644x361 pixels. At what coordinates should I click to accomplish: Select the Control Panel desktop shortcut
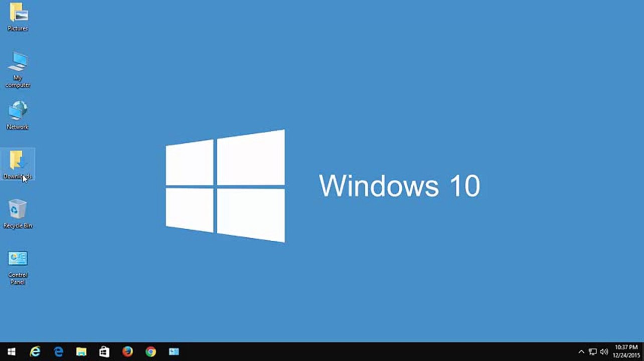18,268
